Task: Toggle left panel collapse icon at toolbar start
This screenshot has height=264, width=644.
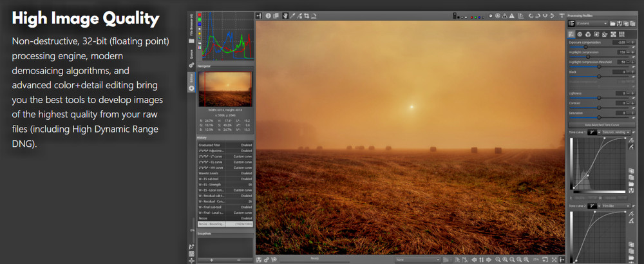Action: pyautogui.click(x=259, y=16)
